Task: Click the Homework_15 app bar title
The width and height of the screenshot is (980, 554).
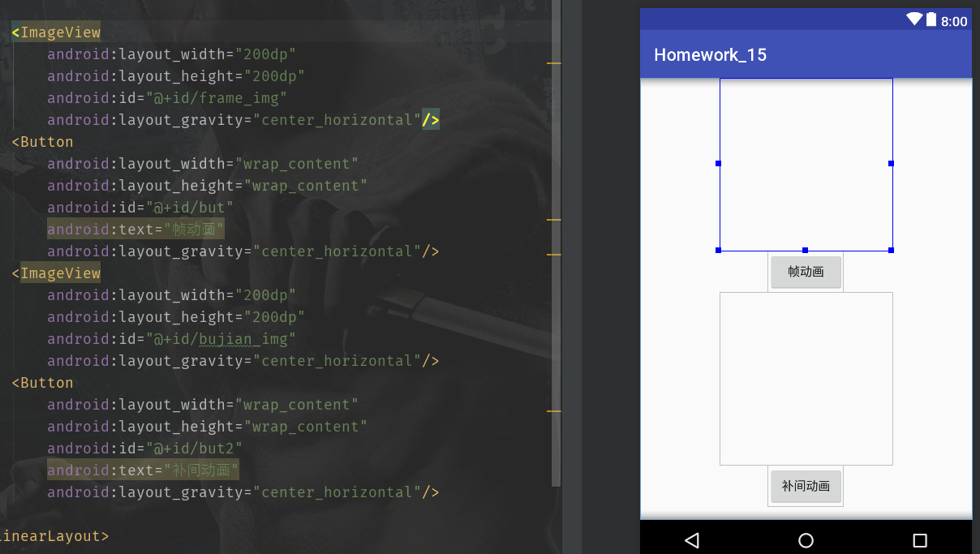Action: coord(710,54)
